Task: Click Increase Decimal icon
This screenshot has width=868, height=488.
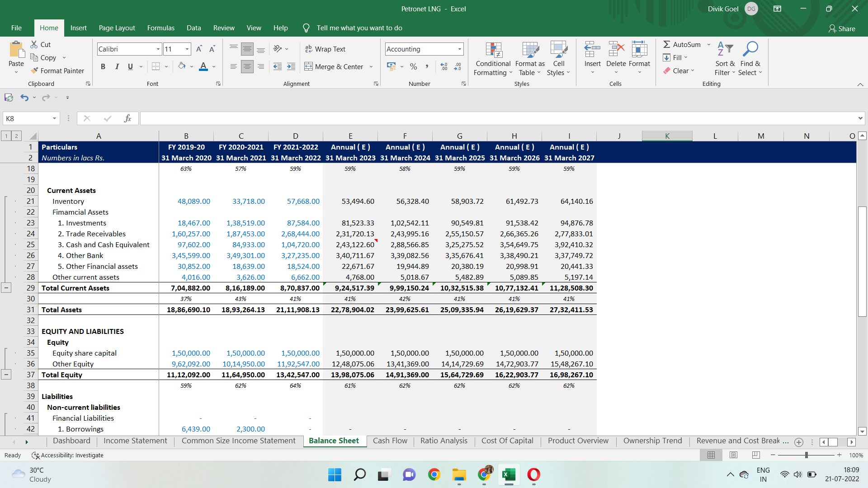Action: pyautogui.click(x=444, y=66)
